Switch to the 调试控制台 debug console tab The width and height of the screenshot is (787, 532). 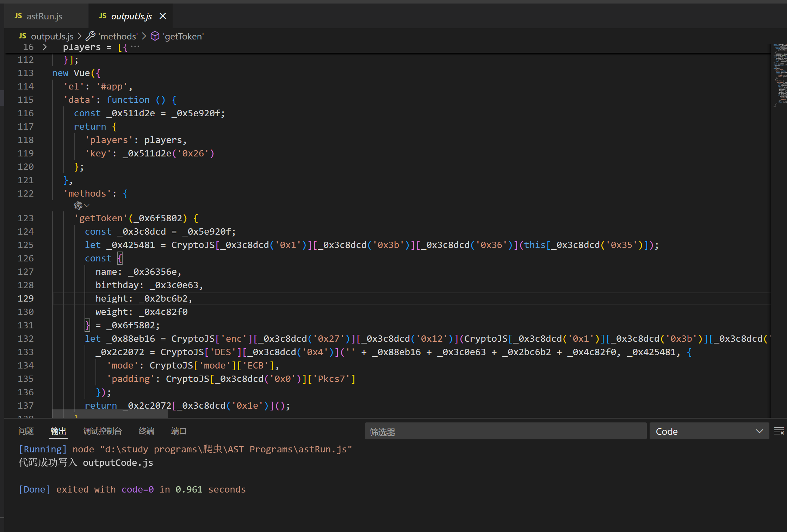102,431
